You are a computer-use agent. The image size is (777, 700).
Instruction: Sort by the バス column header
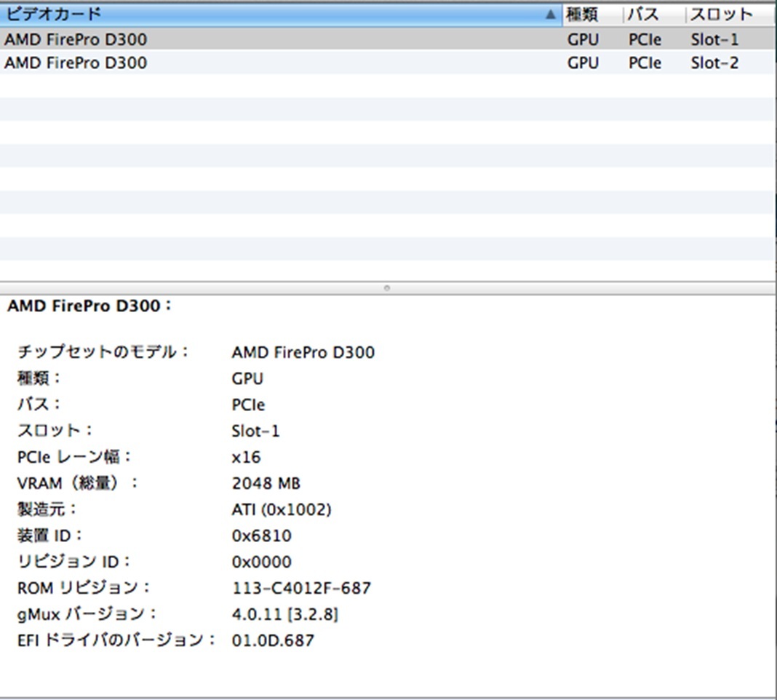654,15
